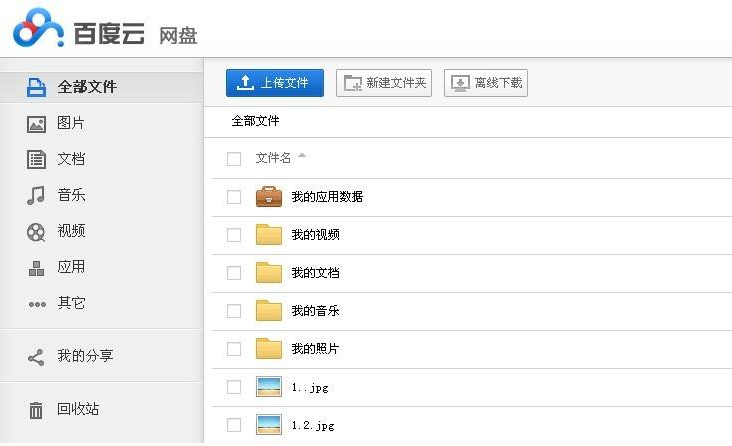
Task: Check the box for 1..jpg
Action: [234, 387]
